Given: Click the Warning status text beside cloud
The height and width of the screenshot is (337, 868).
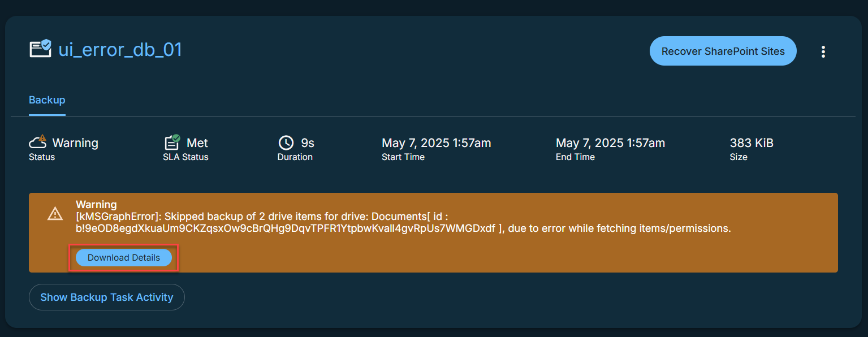Looking at the screenshot, I should point(75,143).
